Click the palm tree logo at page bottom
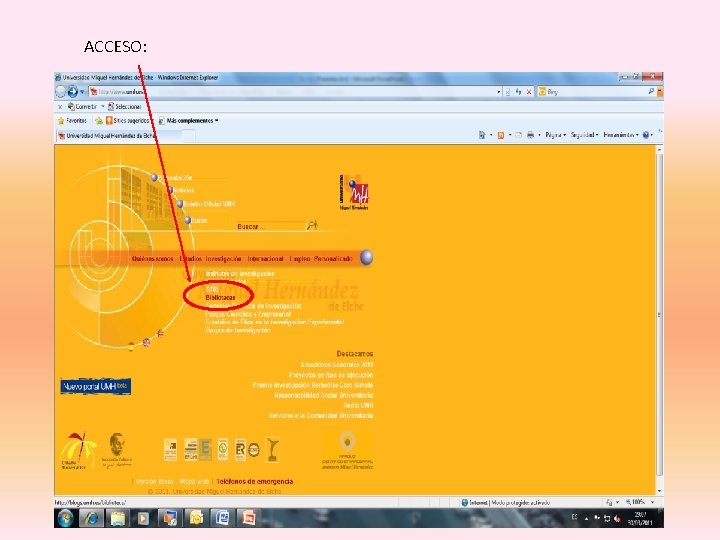This screenshot has width=720, height=540. click(79, 450)
